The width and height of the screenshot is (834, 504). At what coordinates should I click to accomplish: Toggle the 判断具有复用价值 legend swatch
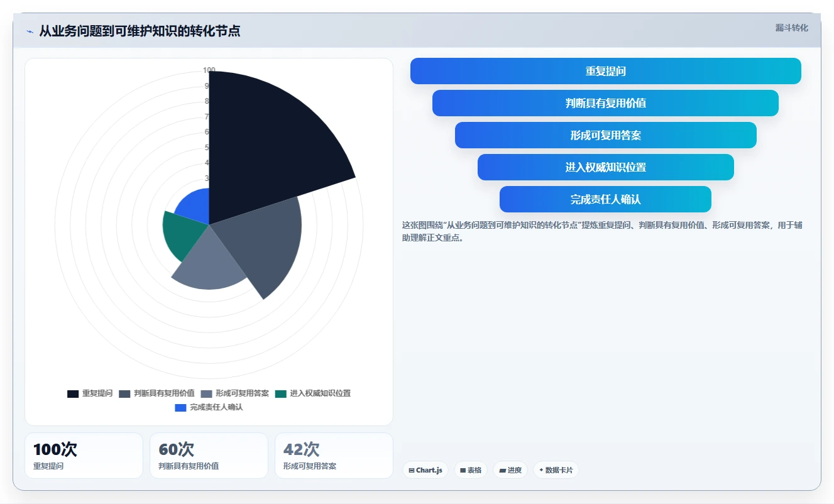(124, 394)
